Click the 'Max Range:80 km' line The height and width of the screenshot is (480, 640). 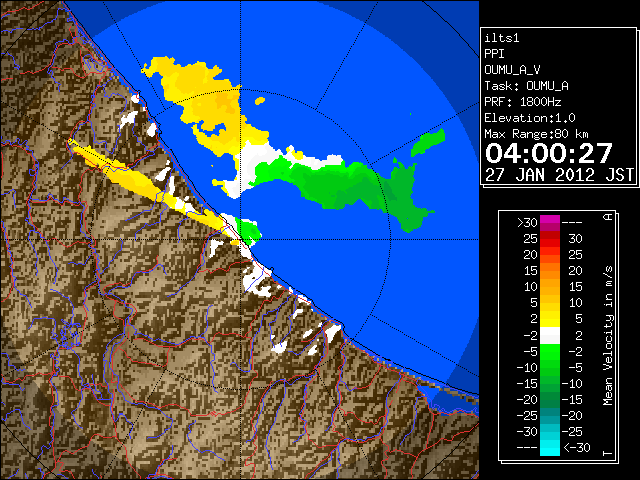(536, 134)
